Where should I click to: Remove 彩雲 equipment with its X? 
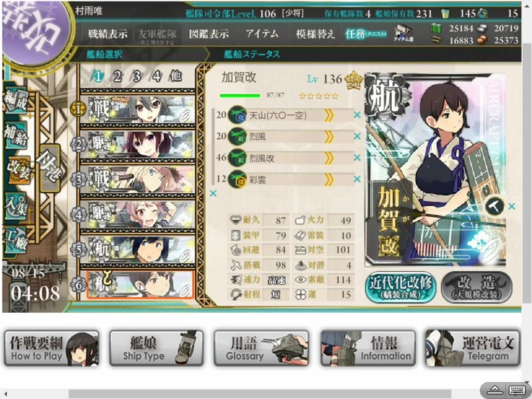click(357, 179)
